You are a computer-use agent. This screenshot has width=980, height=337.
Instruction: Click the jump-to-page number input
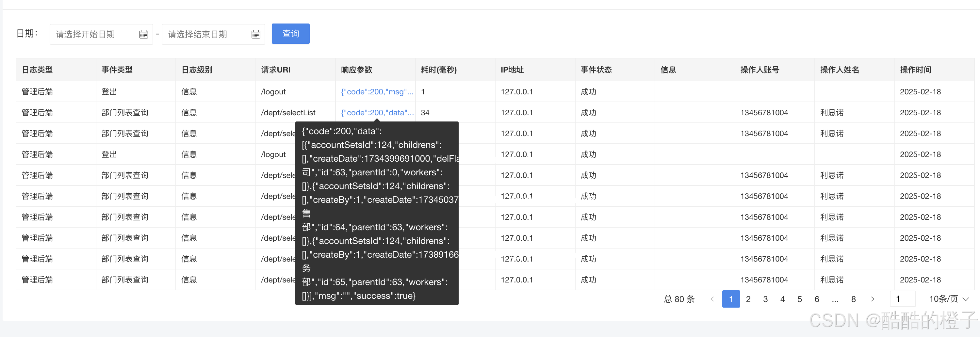click(x=902, y=299)
